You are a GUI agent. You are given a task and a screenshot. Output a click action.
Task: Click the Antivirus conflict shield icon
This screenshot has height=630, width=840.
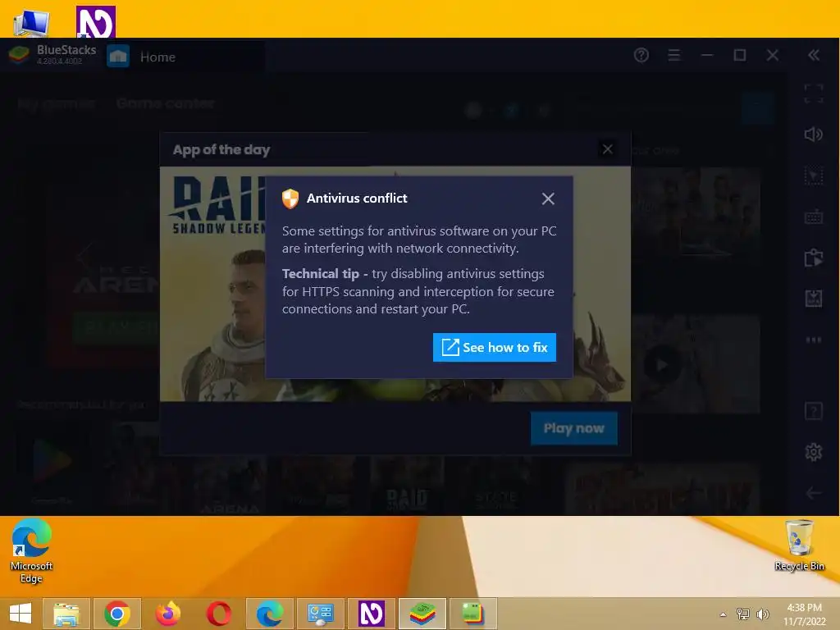[x=290, y=199]
